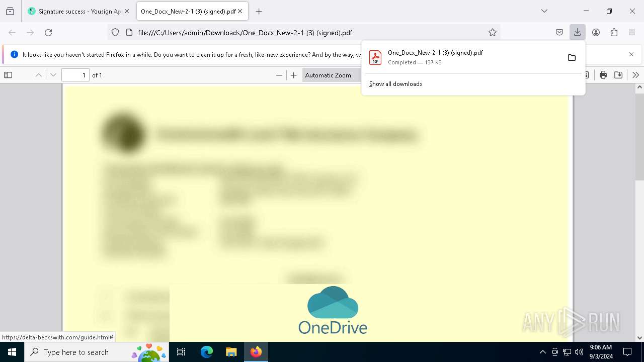Click Firefox icon on taskbar
Screen dimensions: 644x362
[x=256, y=352]
